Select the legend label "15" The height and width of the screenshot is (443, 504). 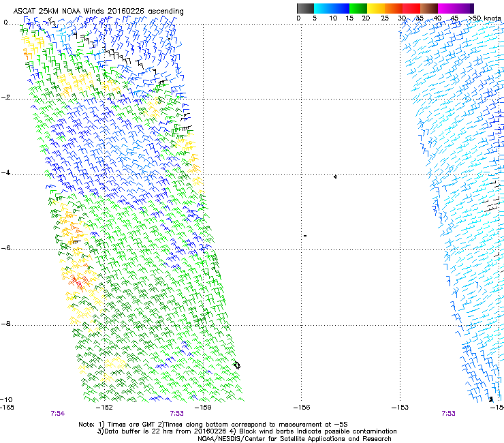coord(349,18)
